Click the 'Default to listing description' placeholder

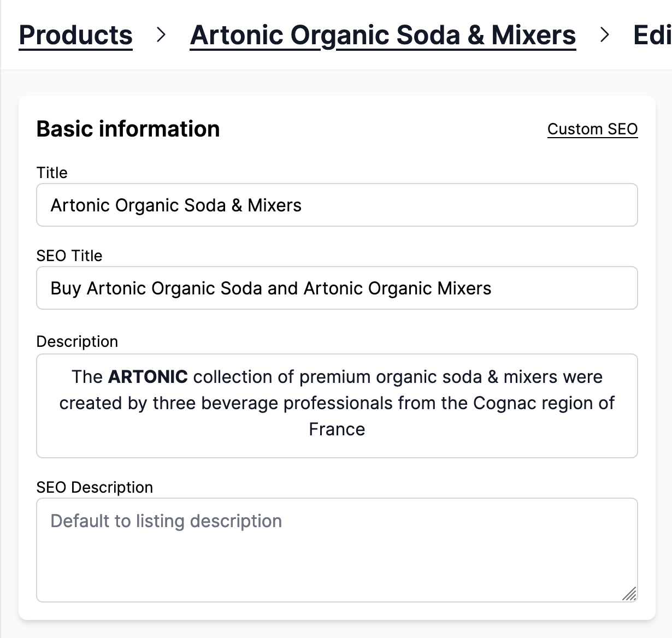[x=166, y=521]
